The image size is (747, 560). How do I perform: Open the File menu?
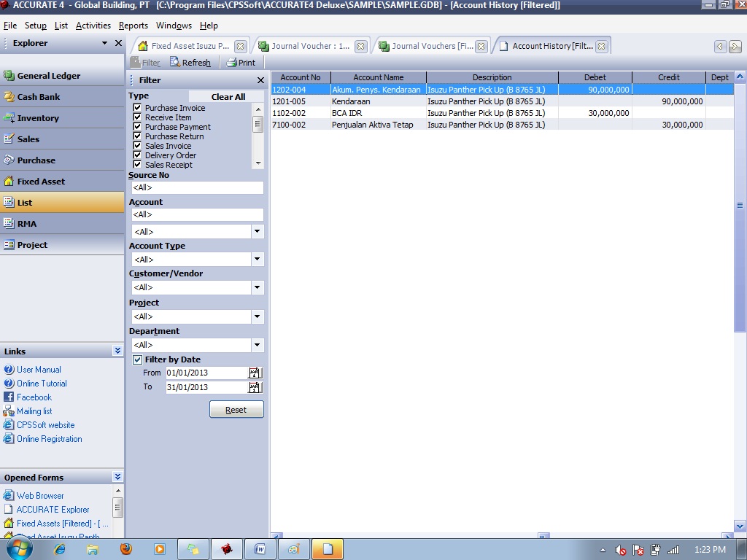pos(10,26)
